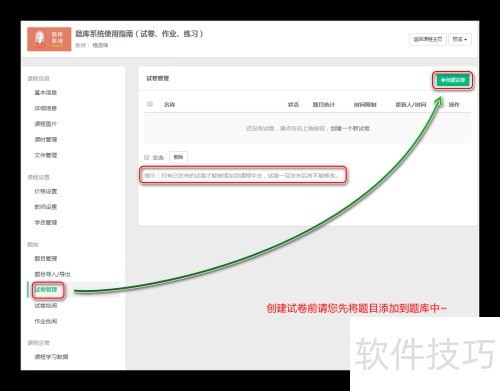Open 题目导入/导出 in sidebar
500x391 pixels.
pyautogui.click(x=52, y=274)
